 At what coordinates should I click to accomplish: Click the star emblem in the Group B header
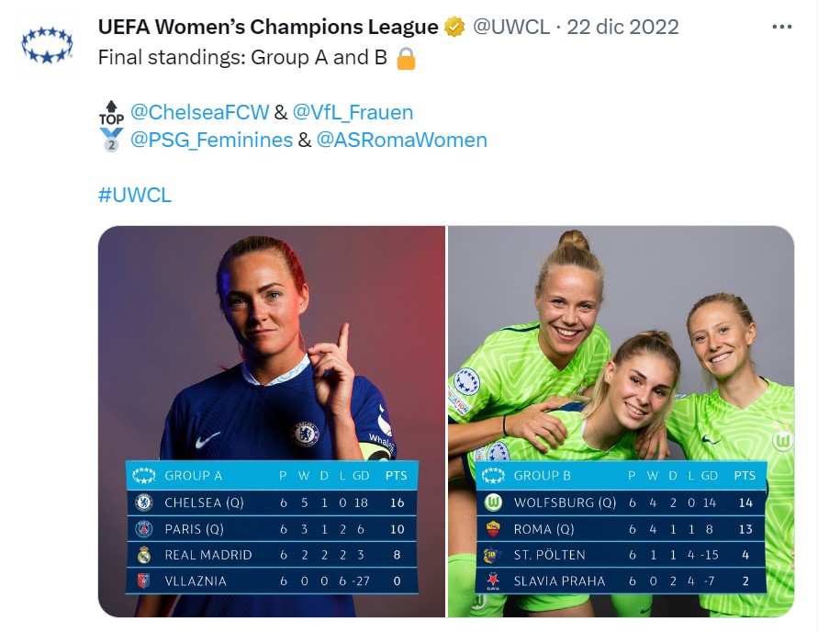point(493,477)
